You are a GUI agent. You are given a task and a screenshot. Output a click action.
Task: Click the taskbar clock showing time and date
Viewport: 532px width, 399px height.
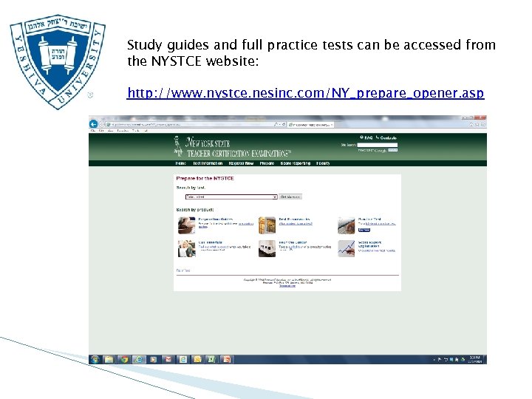tap(474, 359)
